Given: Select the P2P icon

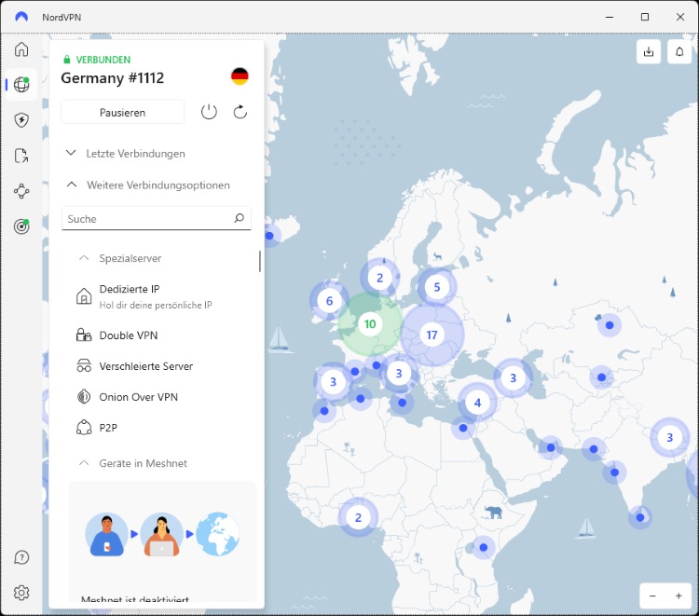Looking at the screenshot, I should (84, 428).
